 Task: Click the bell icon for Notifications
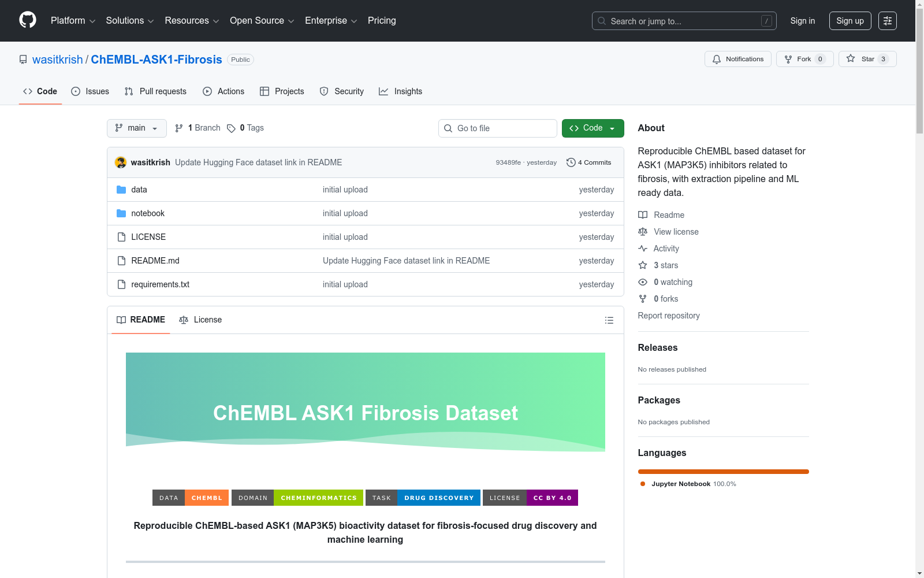pos(717,59)
